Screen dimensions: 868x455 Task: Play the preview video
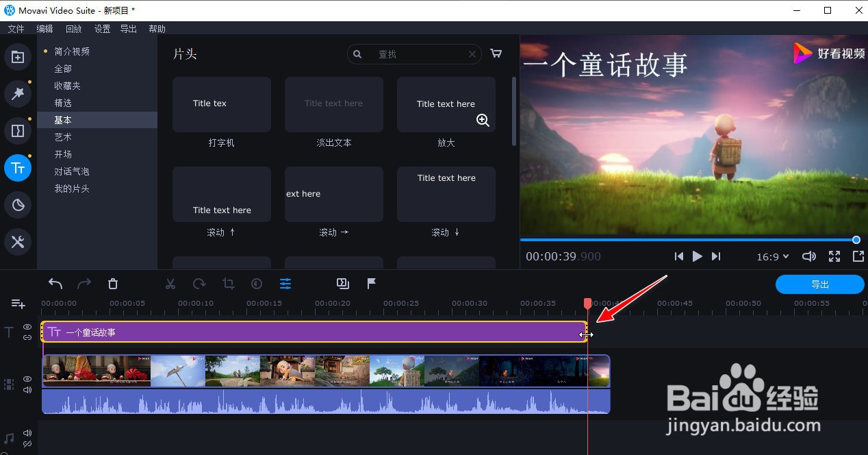[x=697, y=256]
